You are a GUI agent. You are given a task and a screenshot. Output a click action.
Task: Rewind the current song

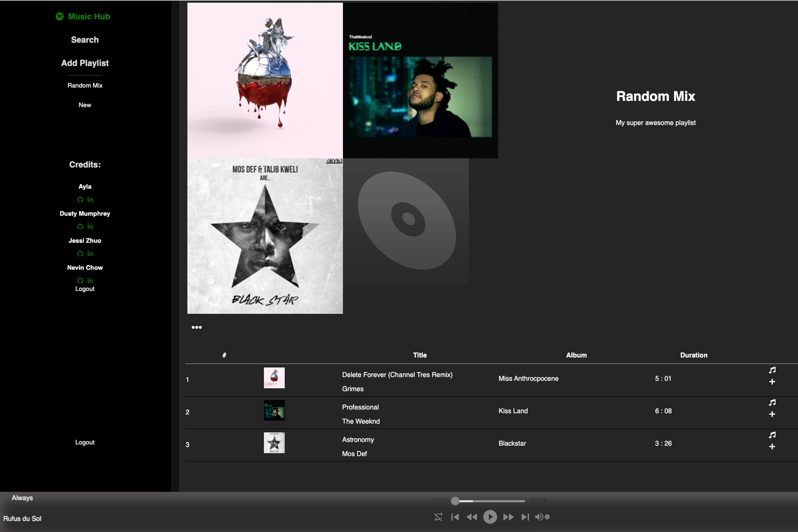472,517
